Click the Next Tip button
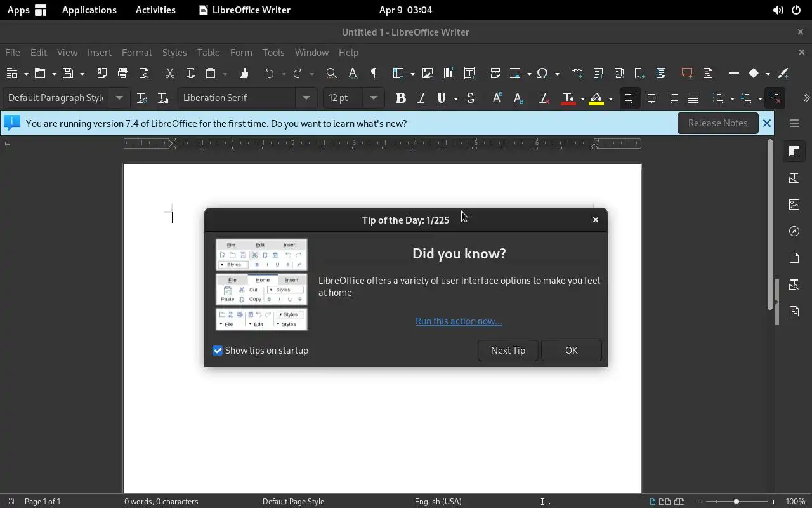This screenshot has height=508, width=812. (x=508, y=351)
